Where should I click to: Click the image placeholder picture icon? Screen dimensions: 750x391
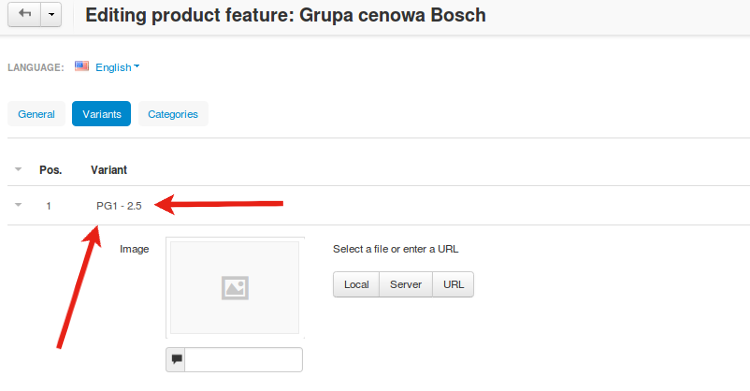[235, 288]
